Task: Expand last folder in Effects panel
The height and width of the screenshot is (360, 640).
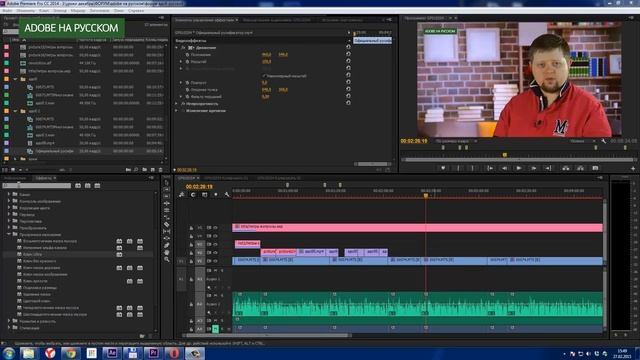Action: point(9,328)
